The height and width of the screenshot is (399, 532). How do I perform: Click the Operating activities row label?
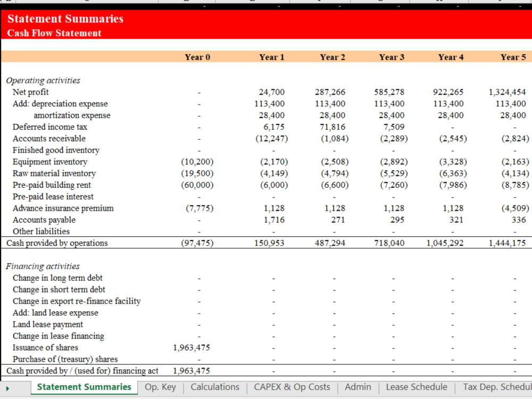coord(43,80)
